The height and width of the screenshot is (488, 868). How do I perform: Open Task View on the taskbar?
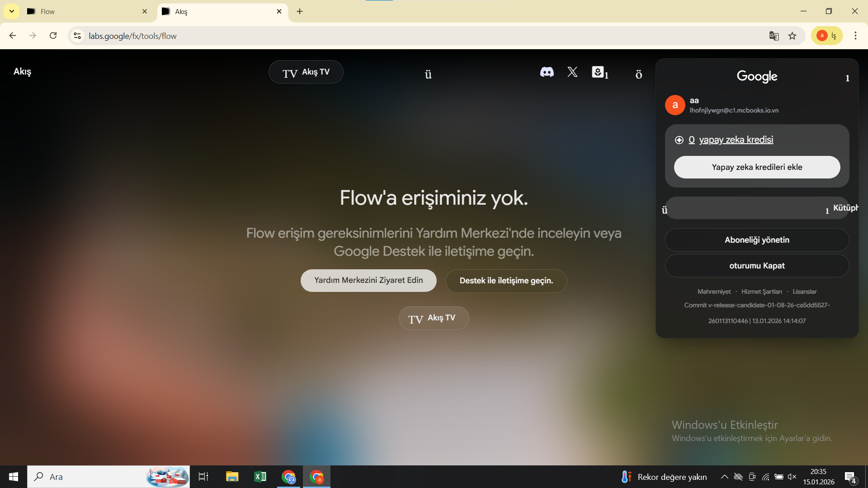point(203,477)
